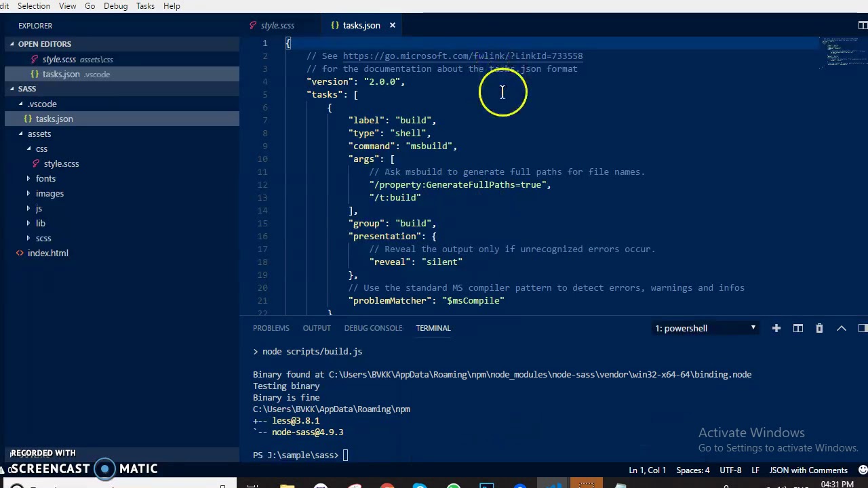Click the "command": "msbuild" line
The image size is (868, 488).
403,146
